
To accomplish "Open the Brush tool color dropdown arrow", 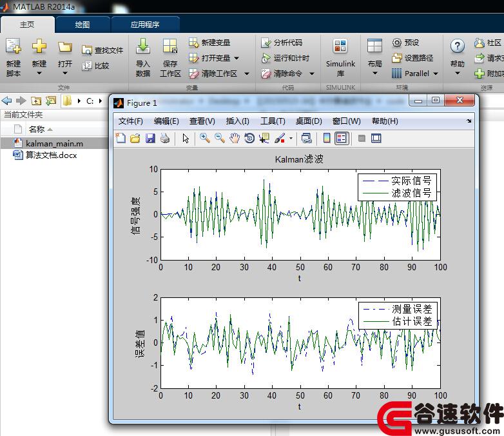I will pos(291,139).
